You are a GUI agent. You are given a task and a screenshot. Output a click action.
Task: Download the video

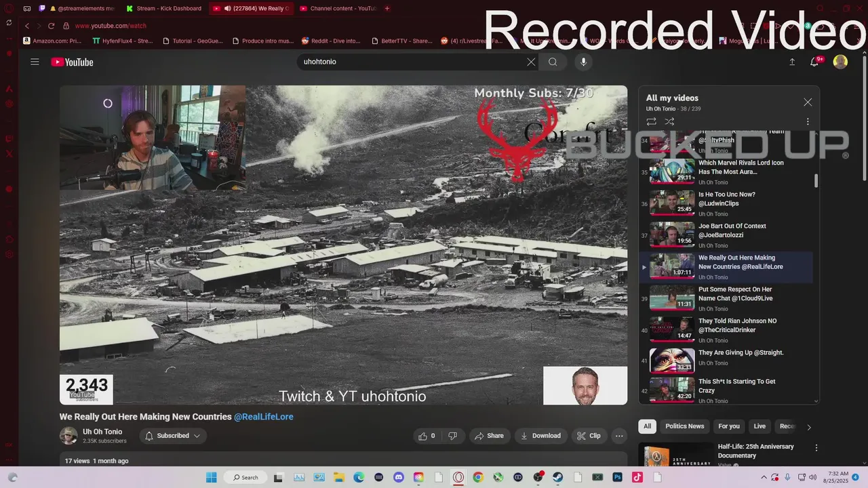(x=540, y=436)
